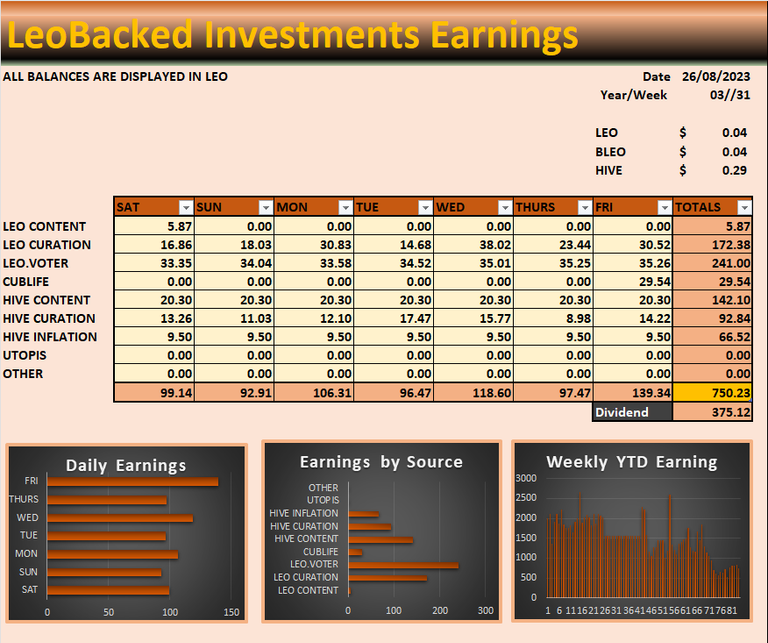
Task: Select the HIVE CONTENT row label
Action: (x=47, y=300)
